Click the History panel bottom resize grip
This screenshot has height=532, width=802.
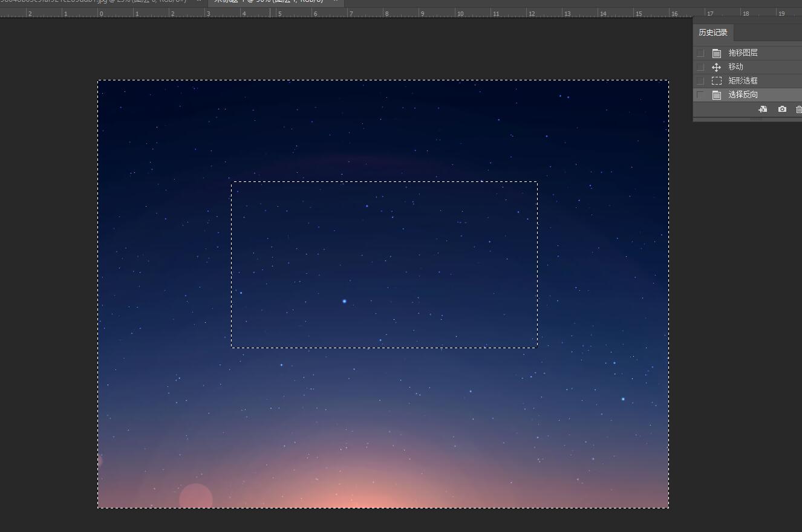point(756,119)
